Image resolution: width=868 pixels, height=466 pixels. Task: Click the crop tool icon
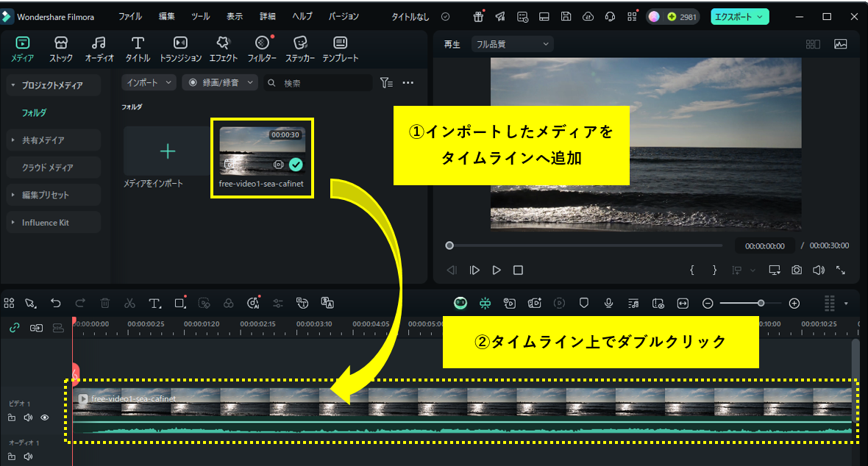pyautogui.click(x=180, y=303)
